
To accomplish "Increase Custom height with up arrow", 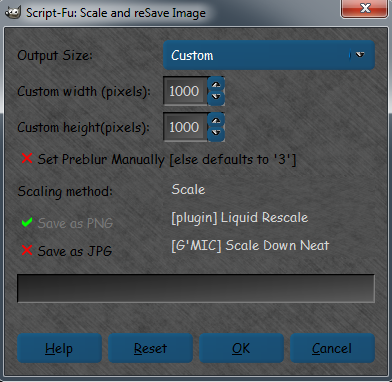I will pyautogui.click(x=216, y=120).
